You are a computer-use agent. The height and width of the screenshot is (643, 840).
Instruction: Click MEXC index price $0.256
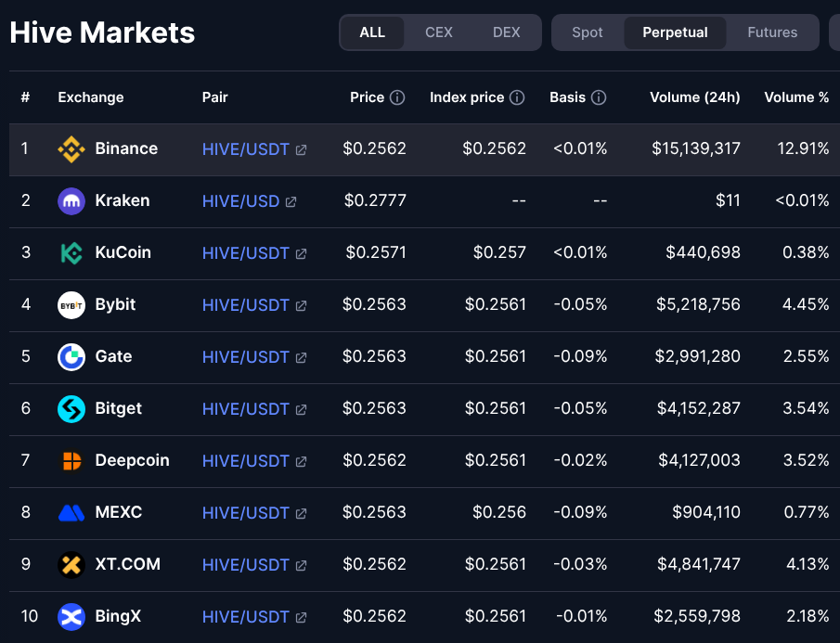(499, 512)
